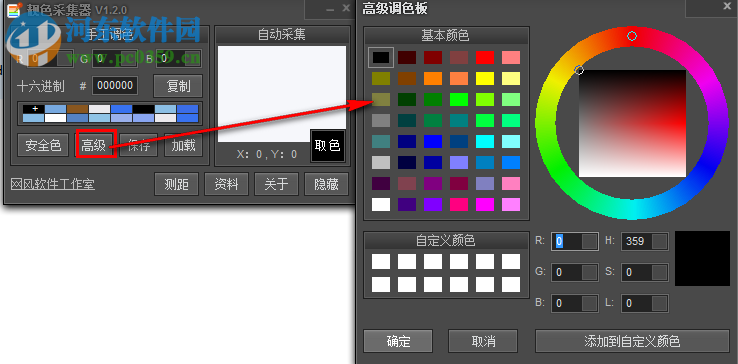Select the pure red basic swatch
The width and height of the screenshot is (738, 364).
485,57
